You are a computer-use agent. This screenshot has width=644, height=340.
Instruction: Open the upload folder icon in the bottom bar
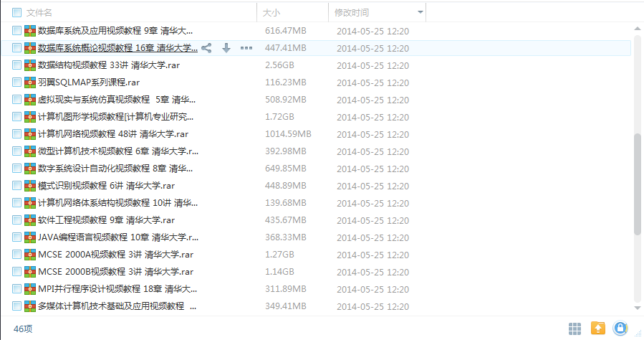(x=598, y=328)
